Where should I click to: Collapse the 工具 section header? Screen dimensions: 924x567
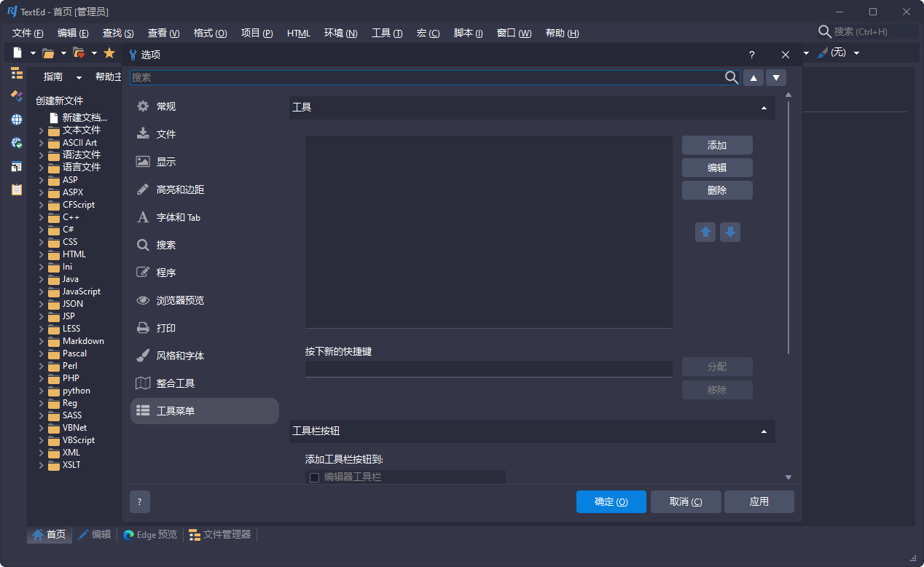(x=764, y=108)
